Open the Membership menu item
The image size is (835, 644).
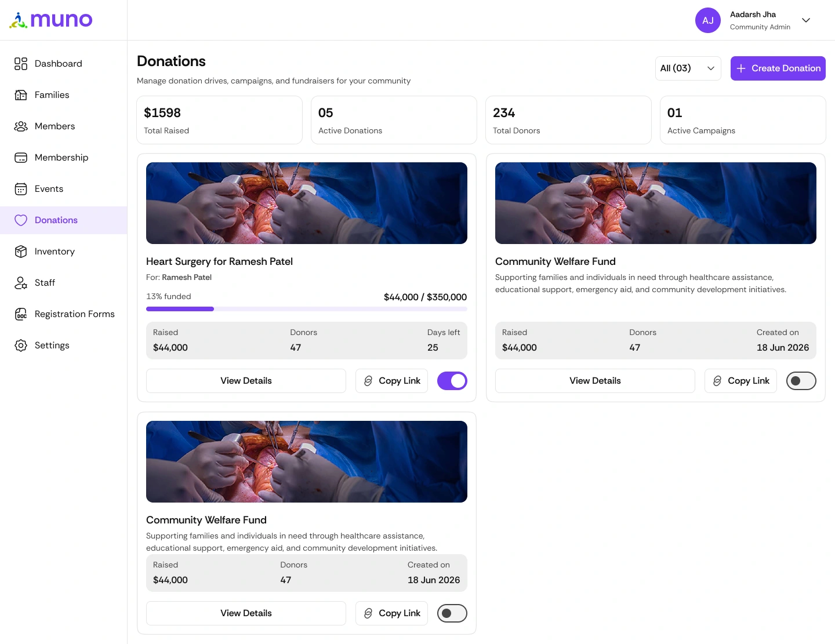click(64, 158)
